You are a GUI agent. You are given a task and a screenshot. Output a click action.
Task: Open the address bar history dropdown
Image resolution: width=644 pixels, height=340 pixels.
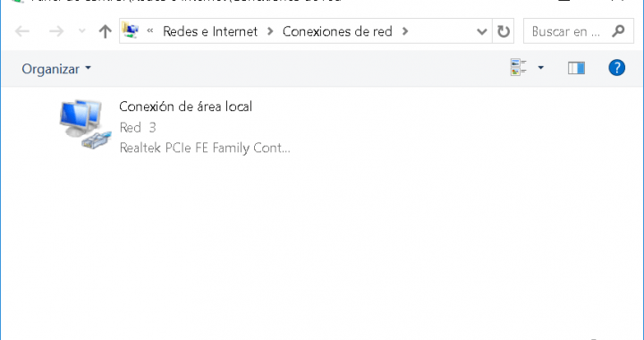[481, 31]
